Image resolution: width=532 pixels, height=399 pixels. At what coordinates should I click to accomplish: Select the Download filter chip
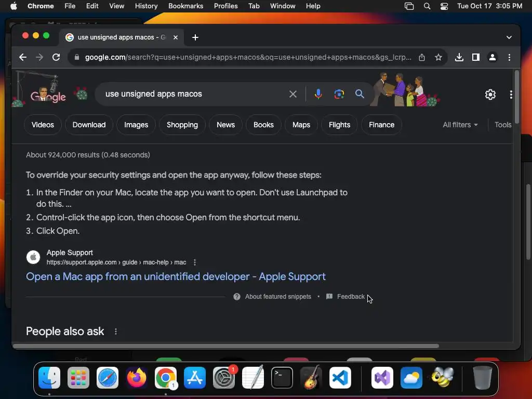pyautogui.click(x=89, y=125)
